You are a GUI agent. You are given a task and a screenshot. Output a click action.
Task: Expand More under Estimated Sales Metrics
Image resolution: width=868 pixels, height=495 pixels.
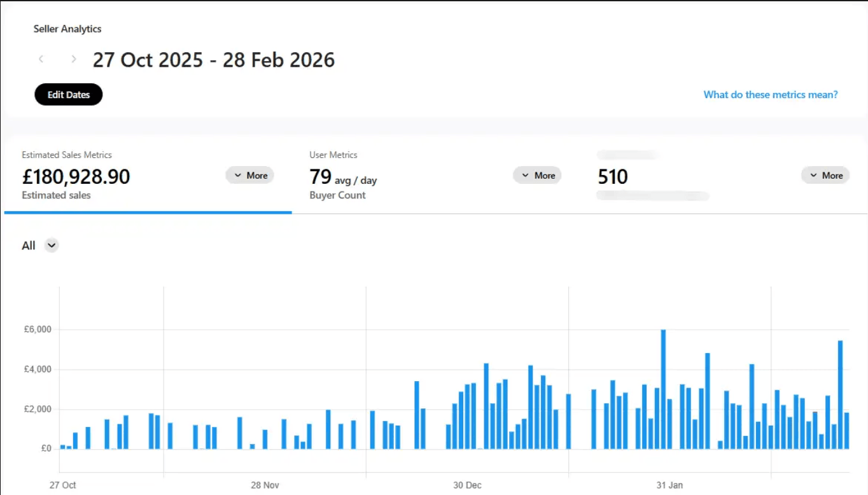[x=250, y=176]
